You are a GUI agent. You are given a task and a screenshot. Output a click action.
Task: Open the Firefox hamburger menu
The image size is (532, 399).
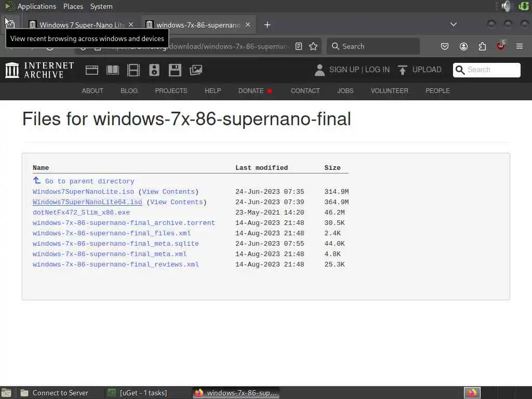click(x=520, y=46)
